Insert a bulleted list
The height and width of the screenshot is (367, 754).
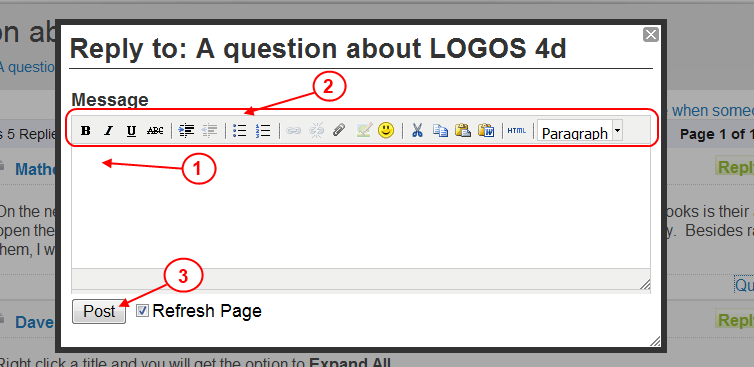239,130
